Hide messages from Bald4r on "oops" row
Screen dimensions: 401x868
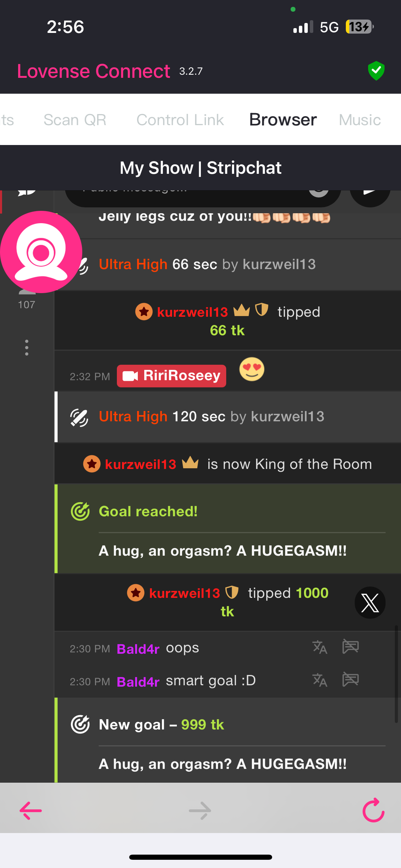pyautogui.click(x=351, y=647)
